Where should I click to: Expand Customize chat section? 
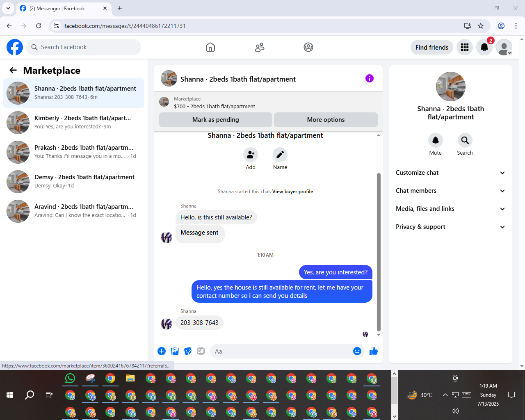451,173
